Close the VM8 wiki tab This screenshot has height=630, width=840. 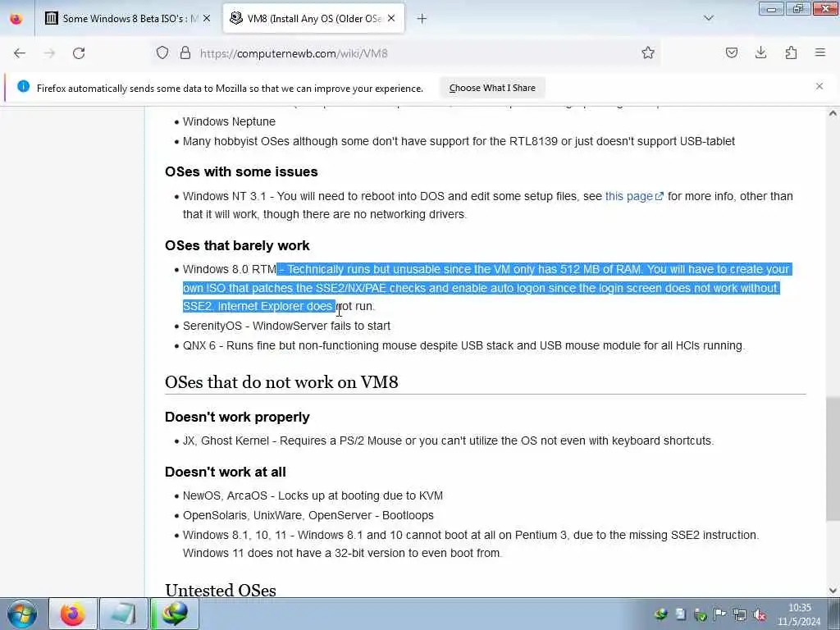[391, 18]
